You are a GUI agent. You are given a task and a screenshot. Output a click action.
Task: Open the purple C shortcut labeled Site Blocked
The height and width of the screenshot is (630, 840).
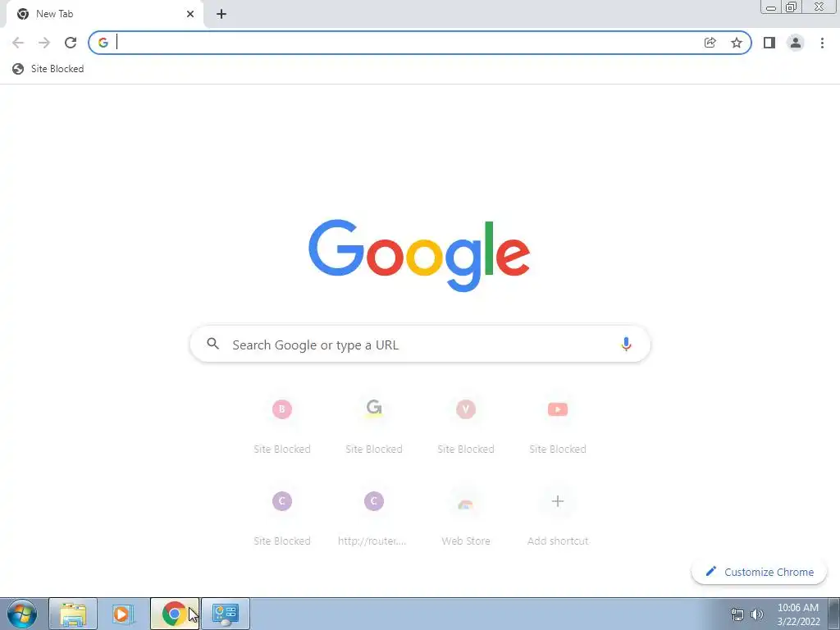[282, 518]
